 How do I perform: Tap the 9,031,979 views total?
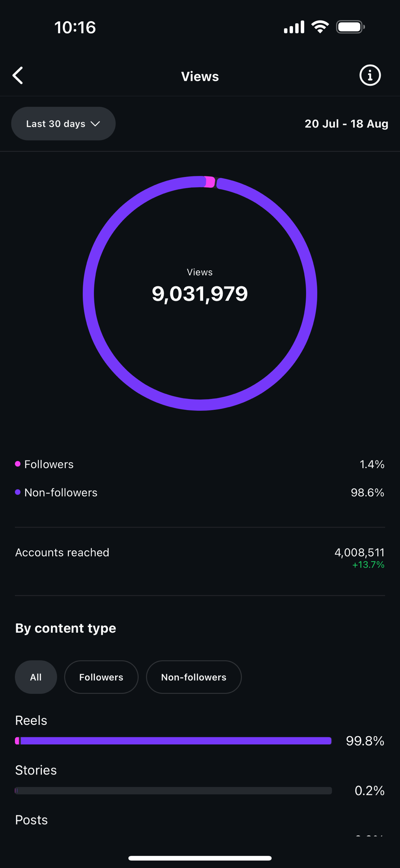(200, 293)
